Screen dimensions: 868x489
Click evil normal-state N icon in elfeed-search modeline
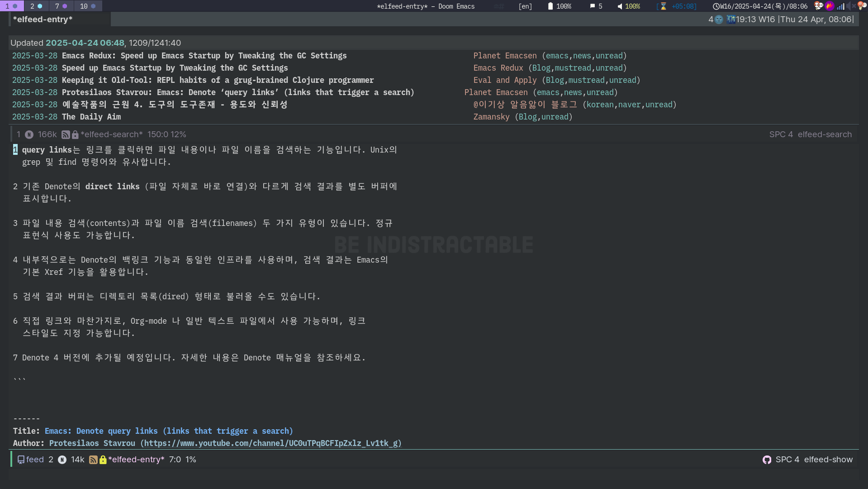pos(29,134)
